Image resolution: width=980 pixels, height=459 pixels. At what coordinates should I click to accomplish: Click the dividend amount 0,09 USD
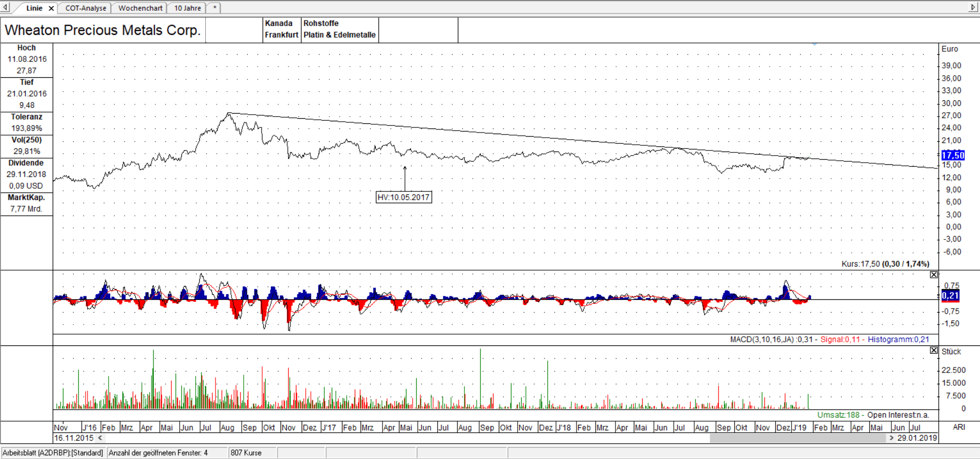point(27,186)
